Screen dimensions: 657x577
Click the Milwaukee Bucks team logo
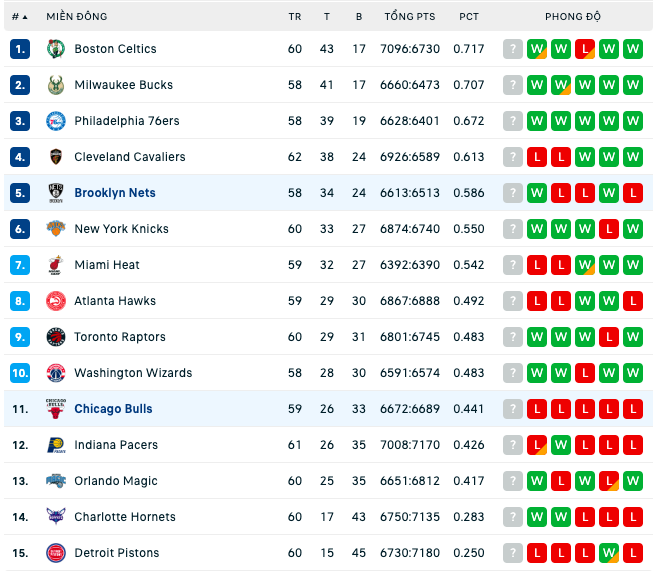[x=56, y=85]
